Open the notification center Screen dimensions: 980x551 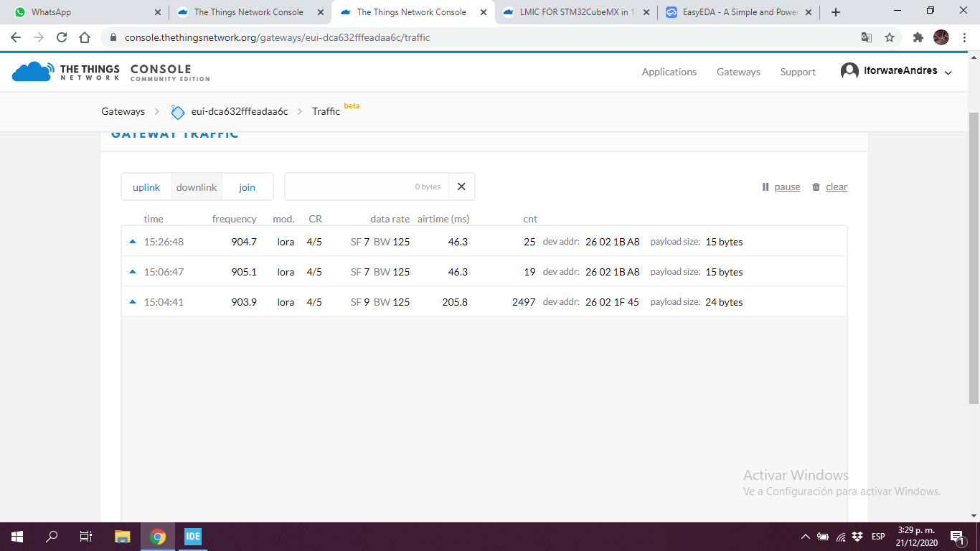tap(957, 537)
